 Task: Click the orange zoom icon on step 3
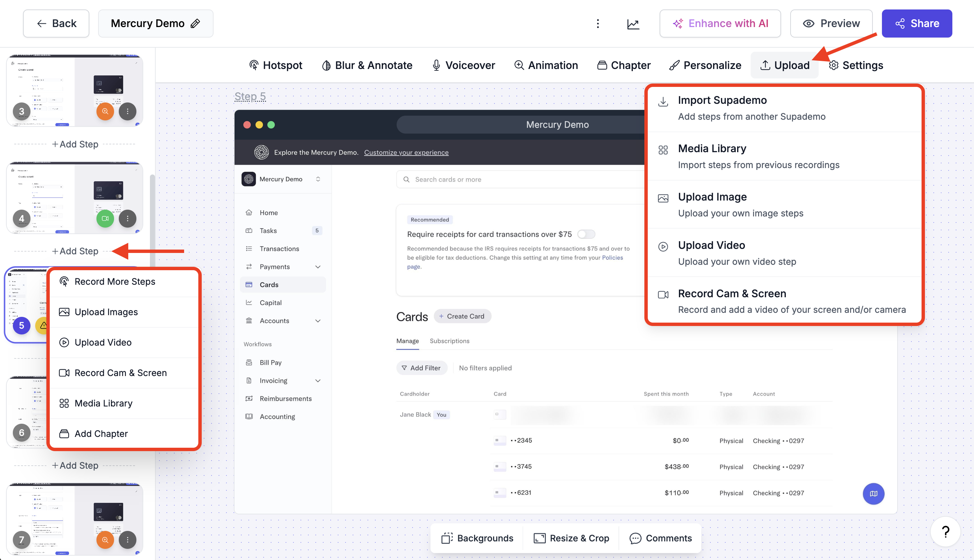click(105, 112)
